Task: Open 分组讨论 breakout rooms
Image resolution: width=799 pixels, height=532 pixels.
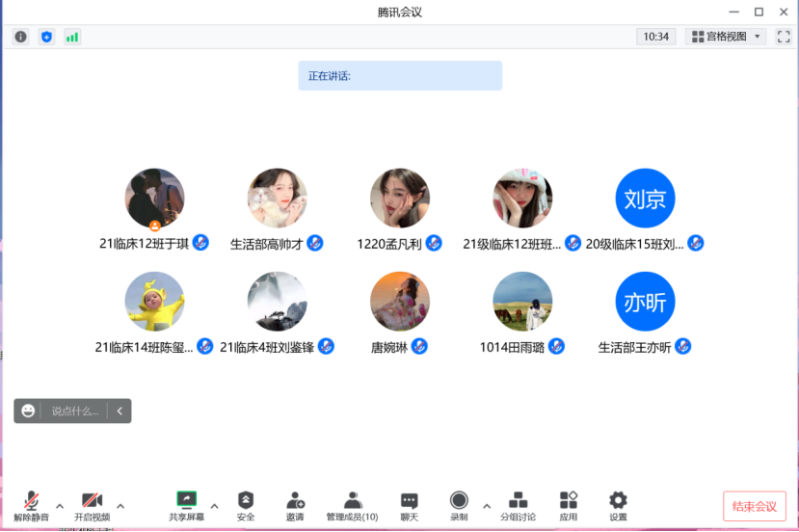Action: coord(518,505)
